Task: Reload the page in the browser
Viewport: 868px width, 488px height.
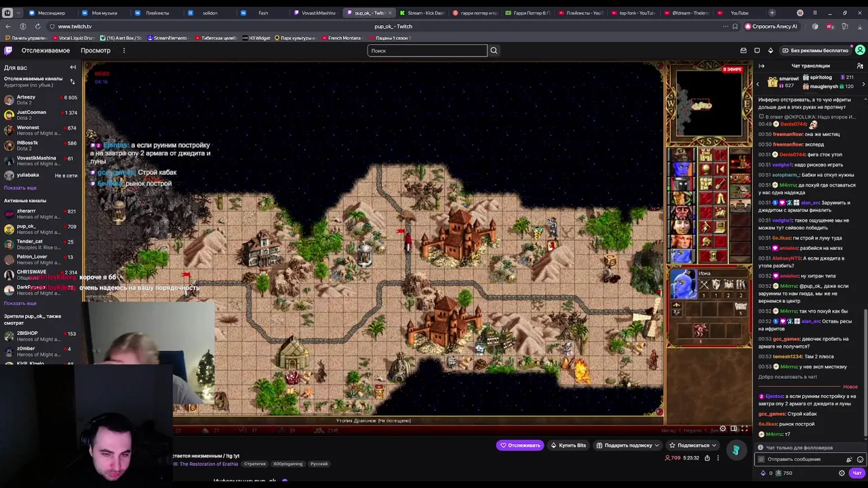Action: click(x=37, y=26)
